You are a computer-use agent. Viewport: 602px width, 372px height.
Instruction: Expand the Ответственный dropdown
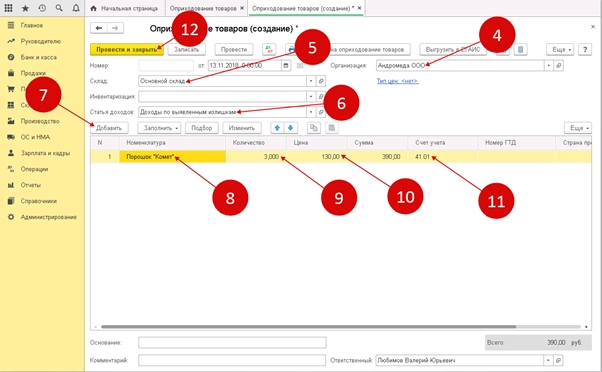[548, 360]
